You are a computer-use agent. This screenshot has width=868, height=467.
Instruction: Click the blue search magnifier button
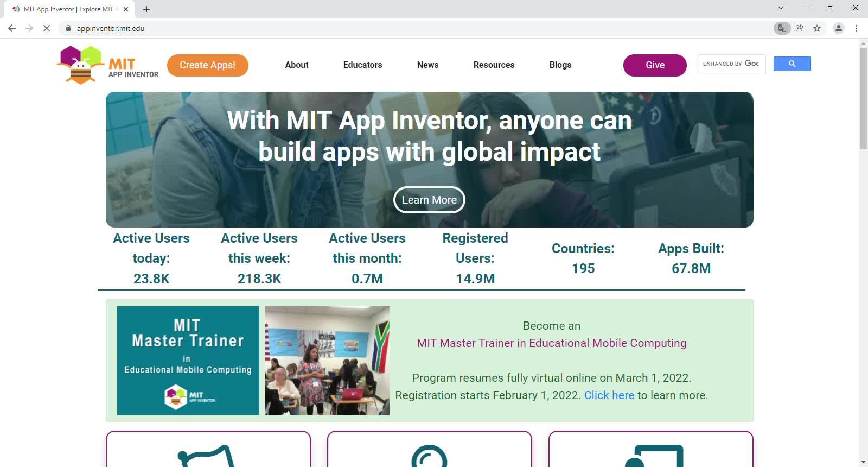click(x=792, y=64)
